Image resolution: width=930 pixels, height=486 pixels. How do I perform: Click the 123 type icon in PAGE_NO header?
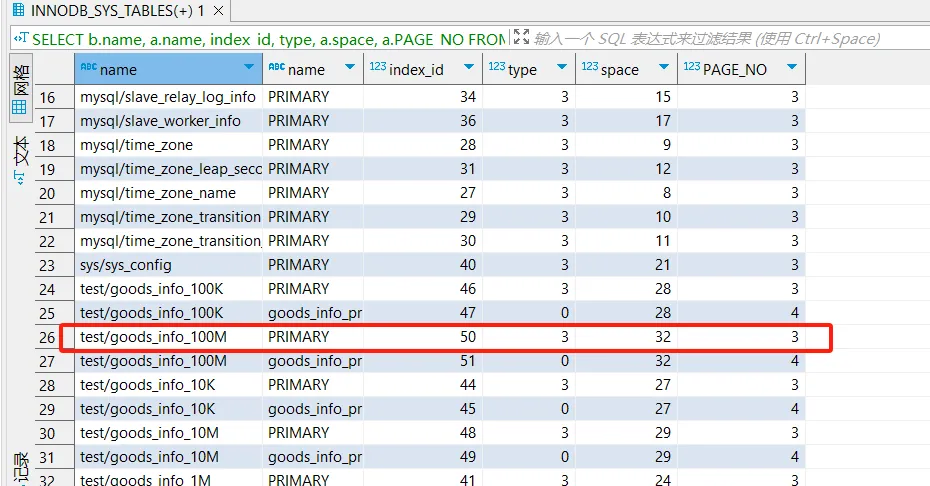(692, 66)
